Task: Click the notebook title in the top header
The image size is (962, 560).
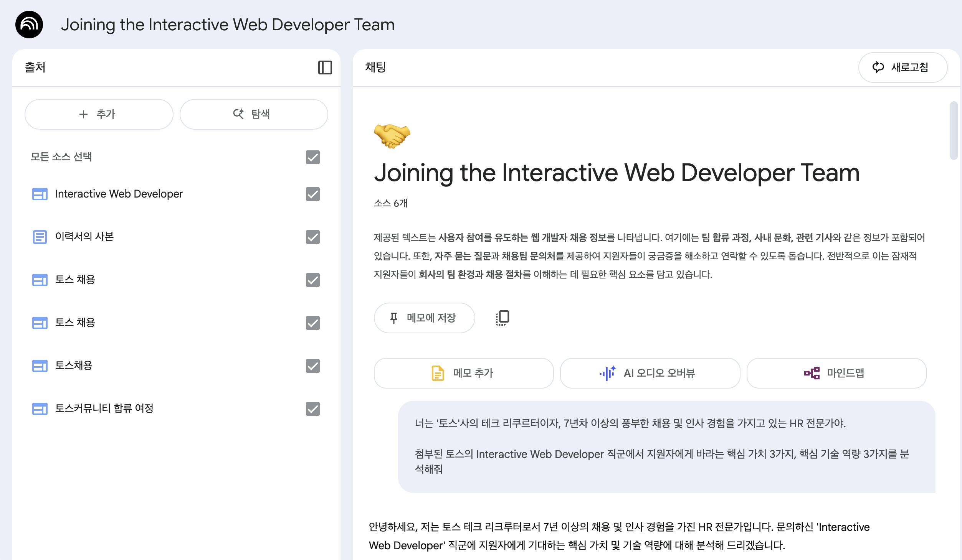Action: 228,25
